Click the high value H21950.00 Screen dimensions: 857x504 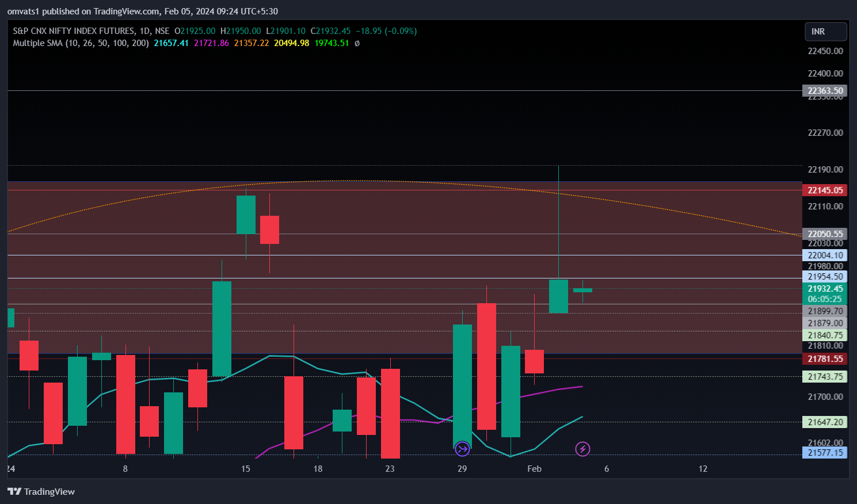(x=241, y=31)
